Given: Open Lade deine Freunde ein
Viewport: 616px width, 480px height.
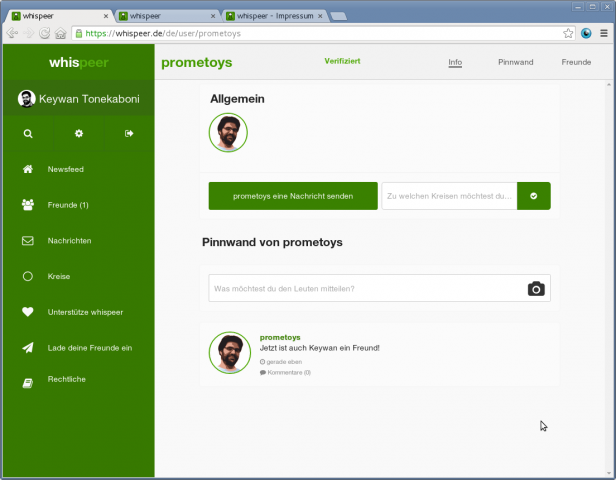Looking at the screenshot, I should [x=90, y=348].
